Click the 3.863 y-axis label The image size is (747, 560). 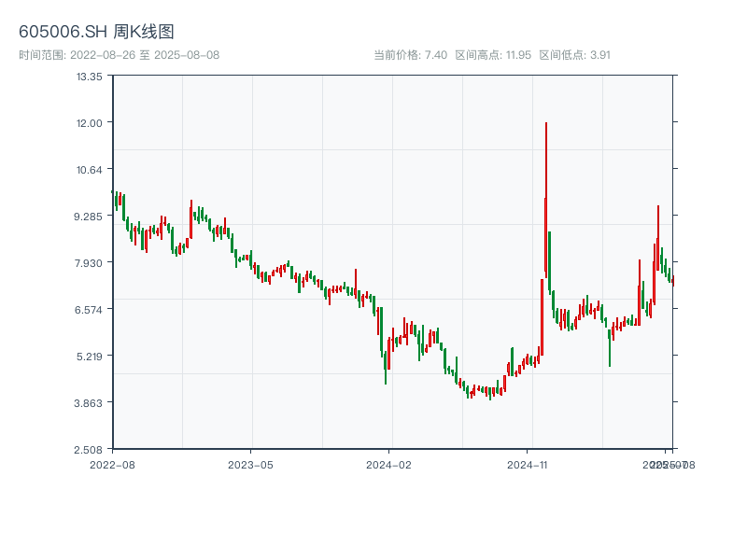[88, 402]
